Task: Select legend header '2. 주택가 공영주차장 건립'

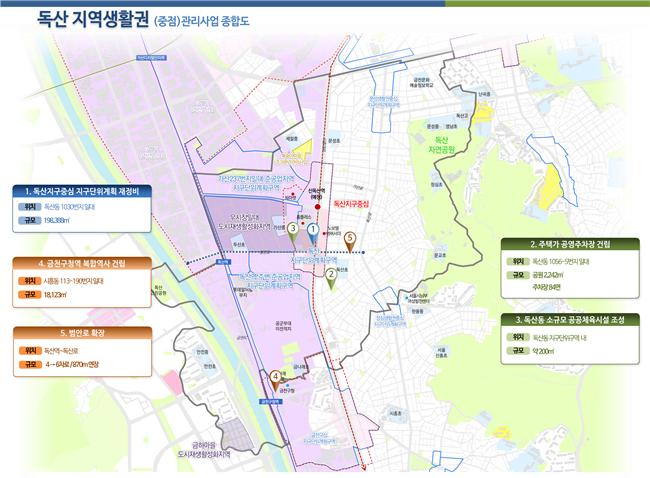Action: coord(570,244)
